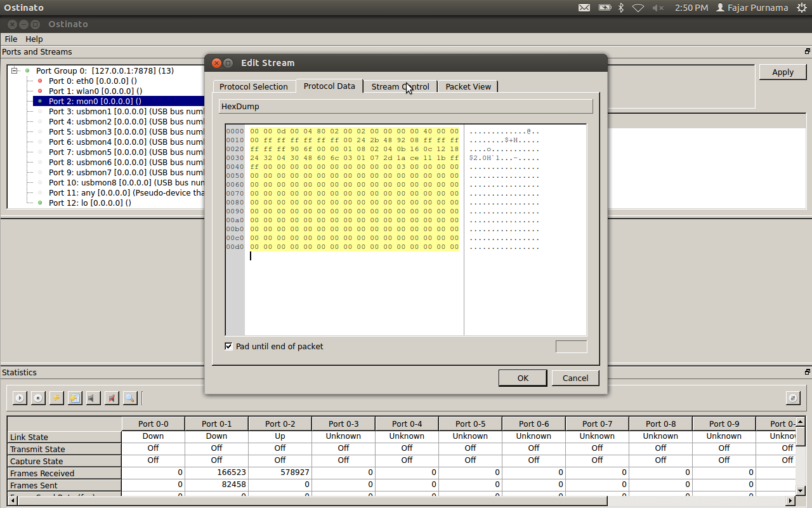
Task: Click statistics vertical scrollbar down arrow
Action: coord(801,490)
